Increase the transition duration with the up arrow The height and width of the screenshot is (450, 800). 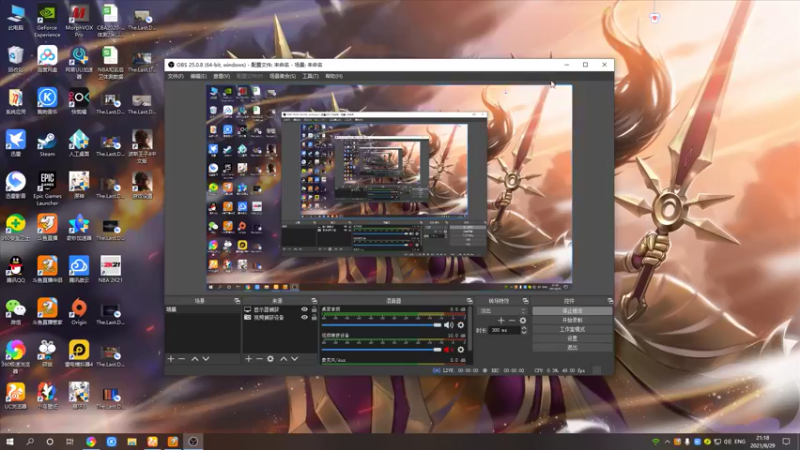(x=524, y=328)
